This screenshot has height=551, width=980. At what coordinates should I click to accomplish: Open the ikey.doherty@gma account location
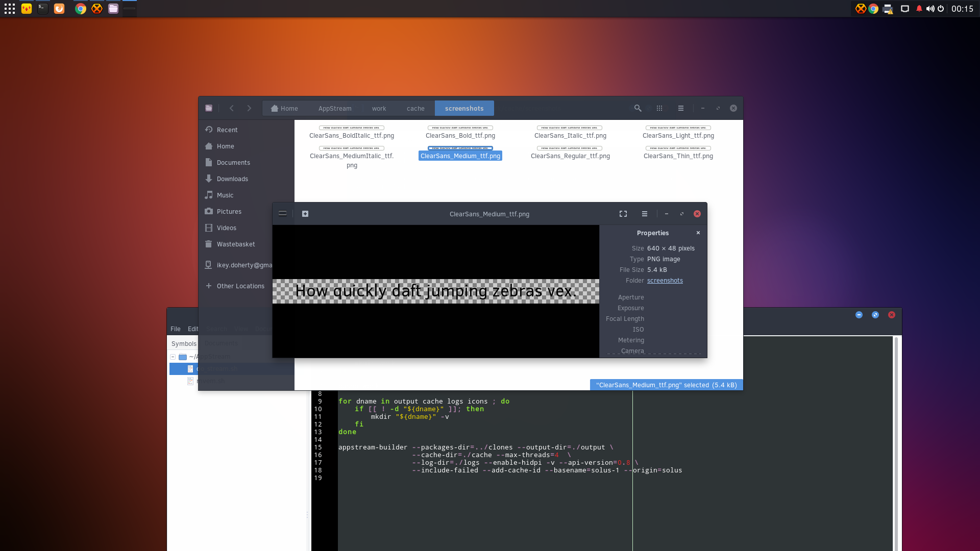(x=235, y=265)
